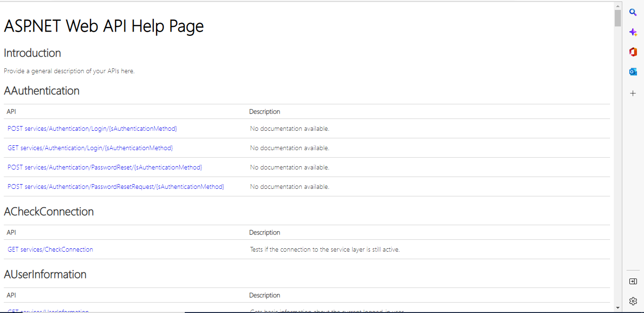Click the API column header under ACheckConnection
644x313 pixels.
tap(11, 232)
